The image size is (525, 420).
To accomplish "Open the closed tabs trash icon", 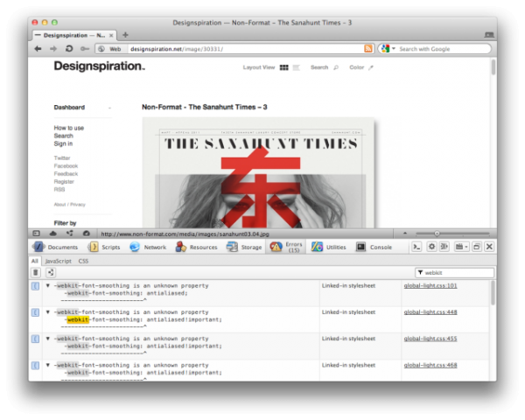I will pyautogui.click(x=489, y=34).
